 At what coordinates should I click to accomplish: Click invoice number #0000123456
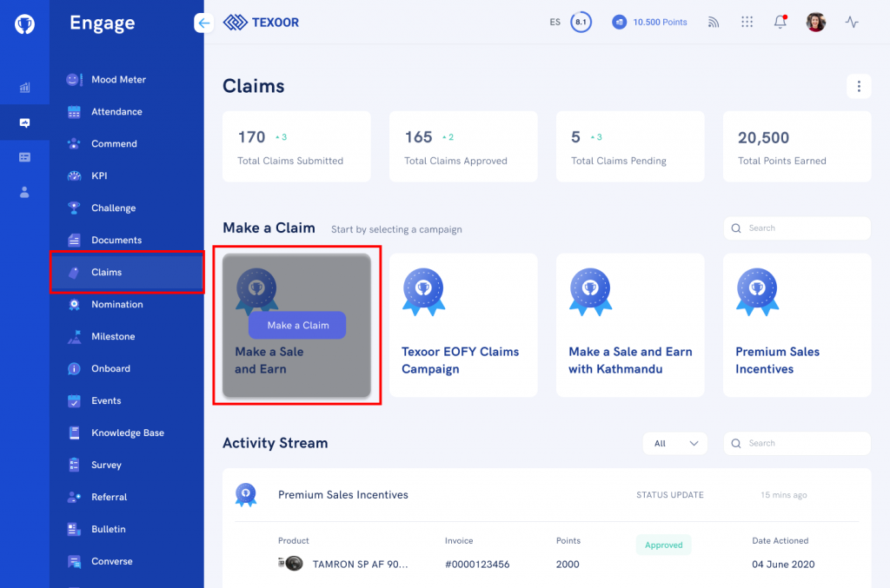[x=477, y=565]
